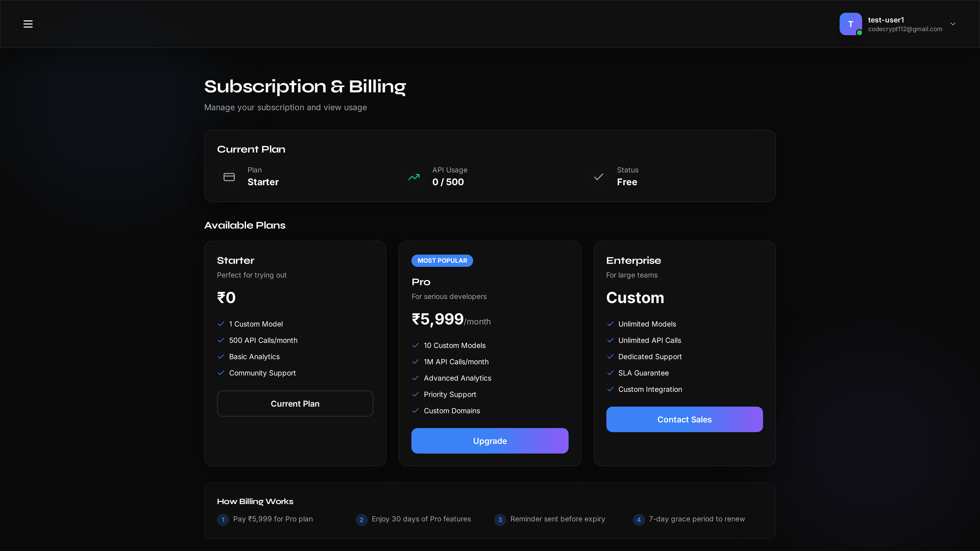980x551 pixels.
Task: Click the step 3 reminder circle
Action: click(x=500, y=519)
